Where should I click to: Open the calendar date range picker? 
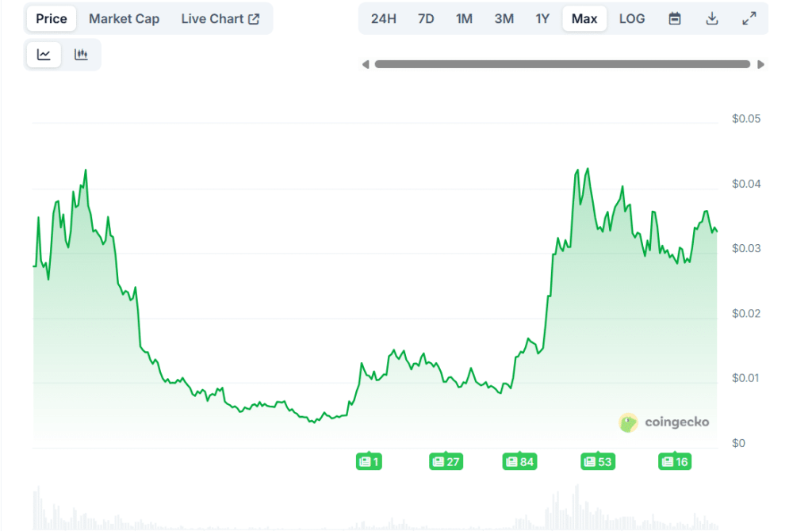675,18
